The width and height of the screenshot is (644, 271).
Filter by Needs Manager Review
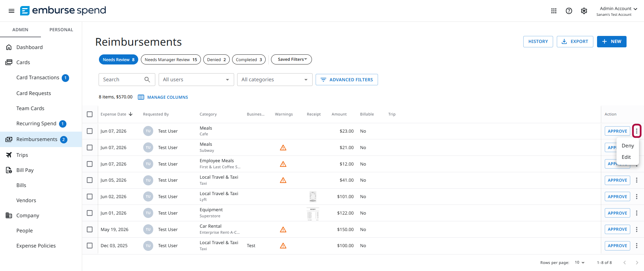(171, 60)
